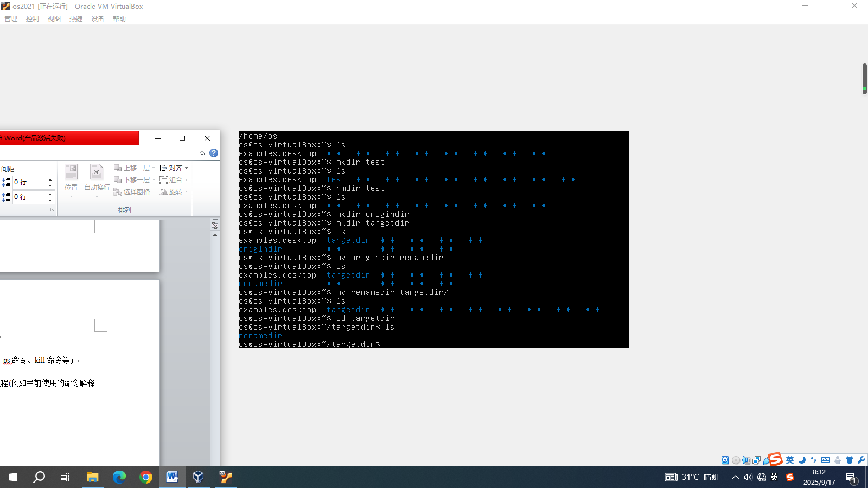Open the Word Help question mark icon

(214, 153)
